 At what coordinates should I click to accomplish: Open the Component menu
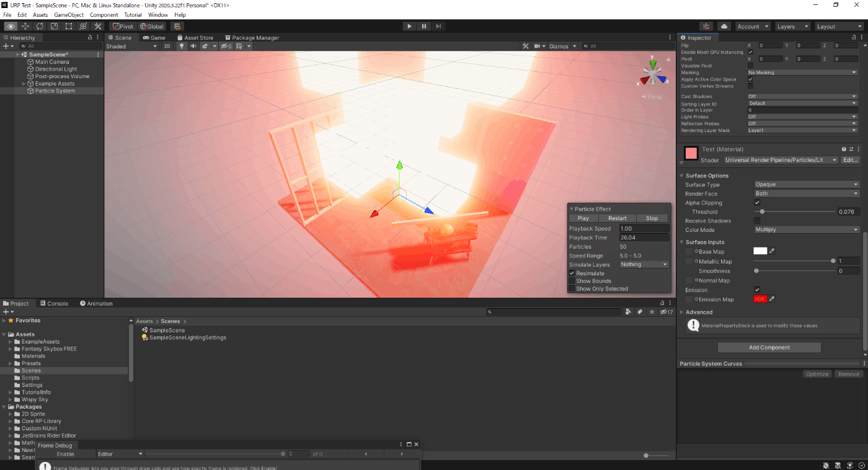104,15
